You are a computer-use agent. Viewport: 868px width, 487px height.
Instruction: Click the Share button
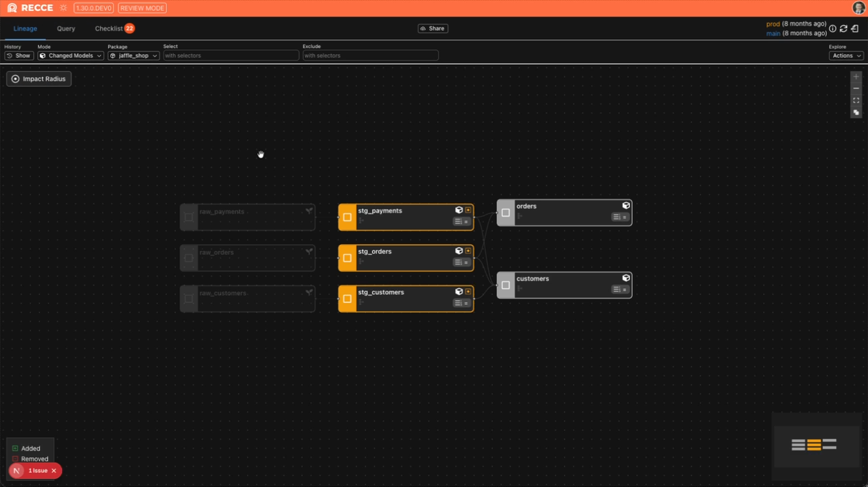point(433,28)
